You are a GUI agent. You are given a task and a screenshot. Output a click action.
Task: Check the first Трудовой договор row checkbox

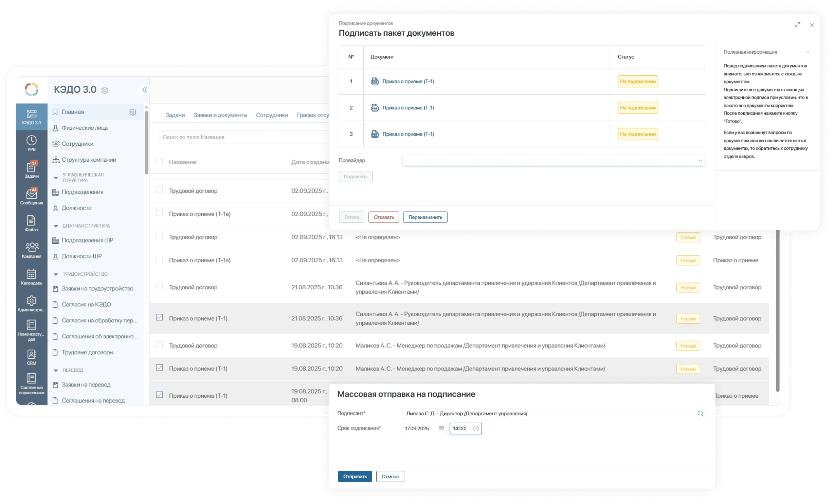[159, 190]
